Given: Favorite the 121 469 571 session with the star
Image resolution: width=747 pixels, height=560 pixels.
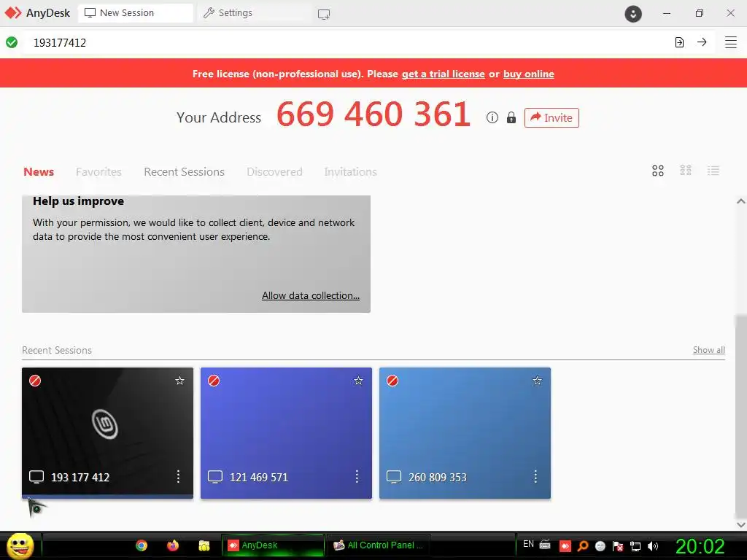Looking at the screenshot, I should tap(358, 381).
